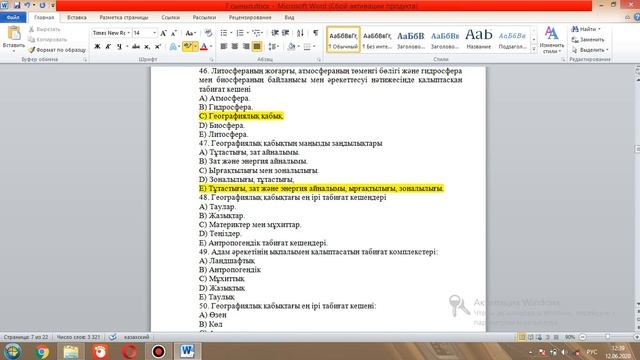Open the Select (Выделить) dropdown
This screenshot has width=640, height=360.
[590, 50]
